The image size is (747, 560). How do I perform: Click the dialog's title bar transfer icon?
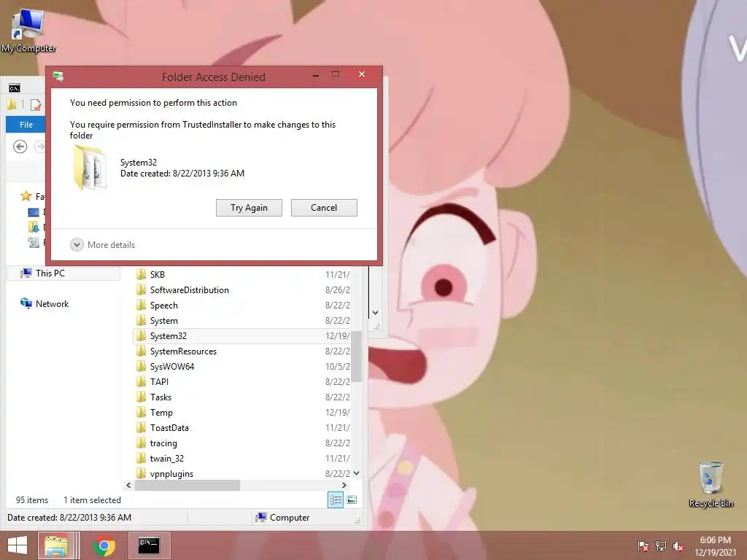[x=58, y=76]
